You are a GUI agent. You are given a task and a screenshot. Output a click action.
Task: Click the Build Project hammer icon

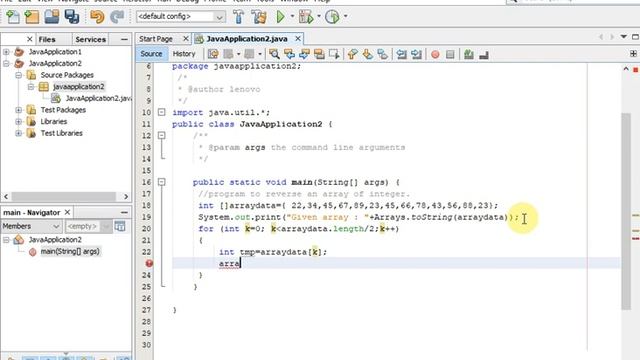pos(239,17)
